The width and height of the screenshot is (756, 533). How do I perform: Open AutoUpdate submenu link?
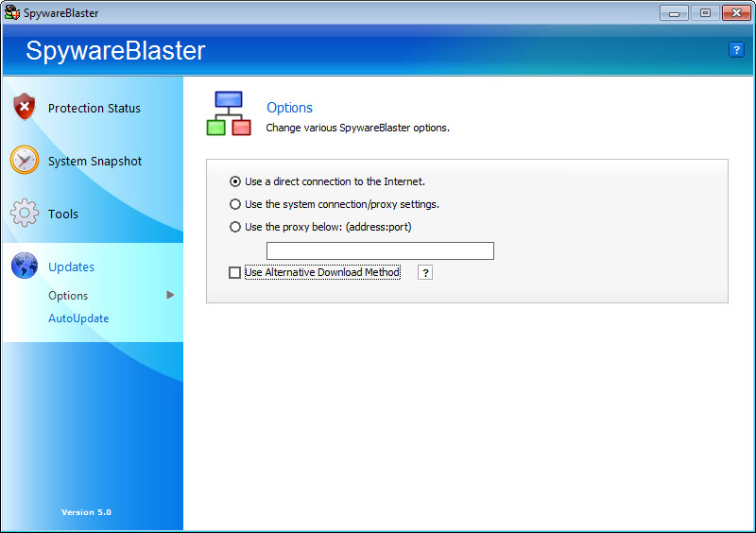tap(78, 318)
